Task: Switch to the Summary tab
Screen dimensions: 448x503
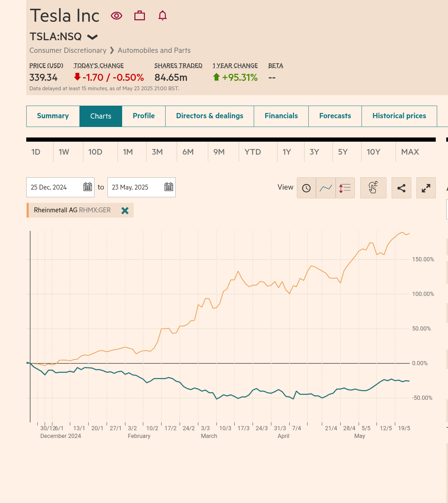Action: 53,116
